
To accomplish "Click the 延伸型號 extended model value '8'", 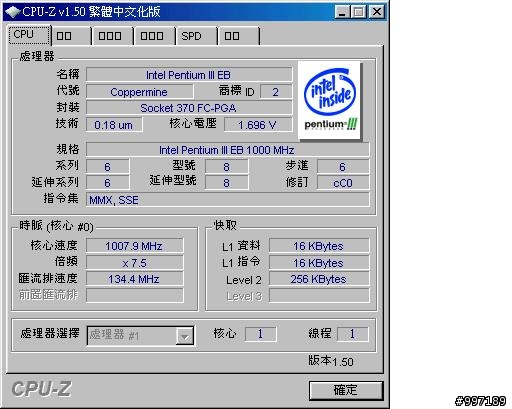I will pyautogui.click(x=227, y=183).
